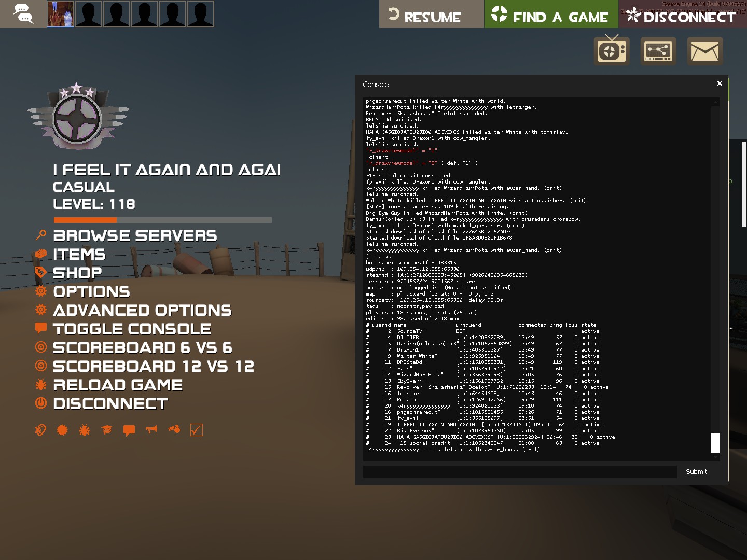The width and height of the screenshot is (747, 560).
Task: Click the whistle coaching icon
Action: click(x=174, y=429)
